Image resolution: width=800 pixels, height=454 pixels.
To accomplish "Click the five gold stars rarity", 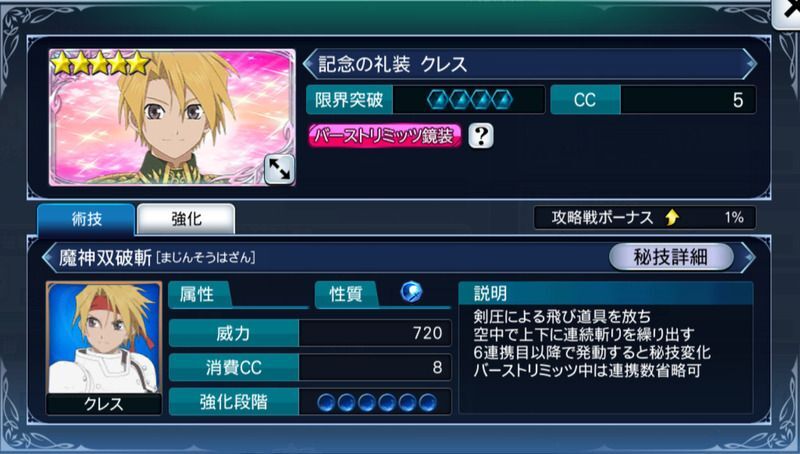I will tap(101, 64).
